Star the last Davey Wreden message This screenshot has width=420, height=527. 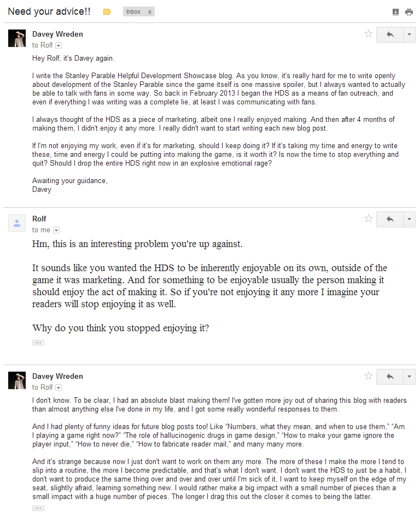(369, 376)
